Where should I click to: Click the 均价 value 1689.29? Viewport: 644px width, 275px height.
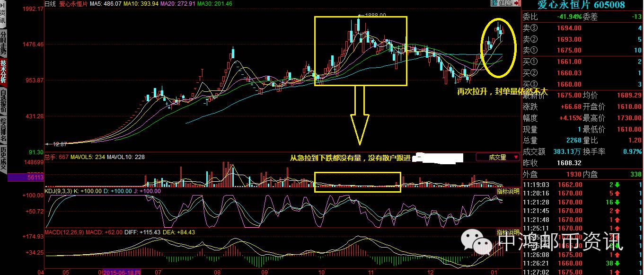coord(628,95)
